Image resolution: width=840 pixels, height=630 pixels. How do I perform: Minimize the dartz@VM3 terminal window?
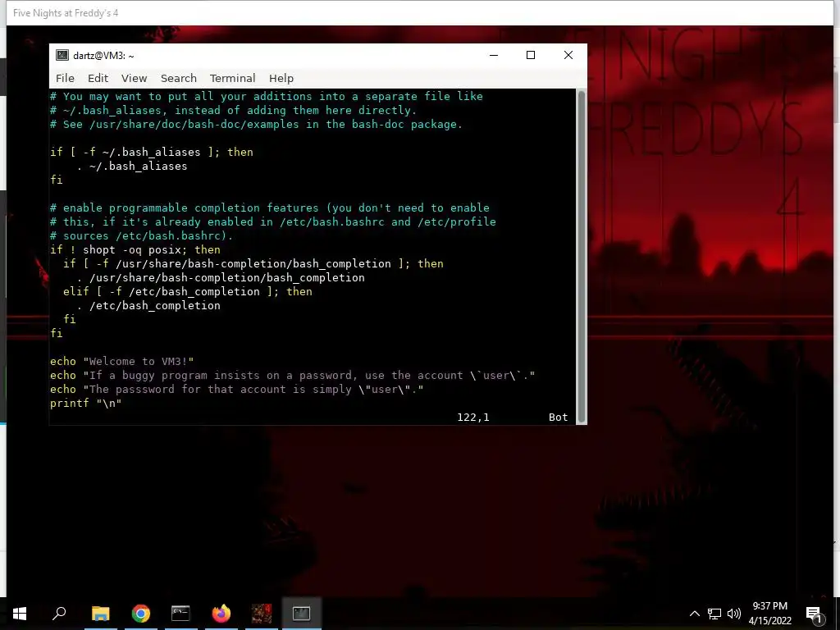click(x=494, y=55)
